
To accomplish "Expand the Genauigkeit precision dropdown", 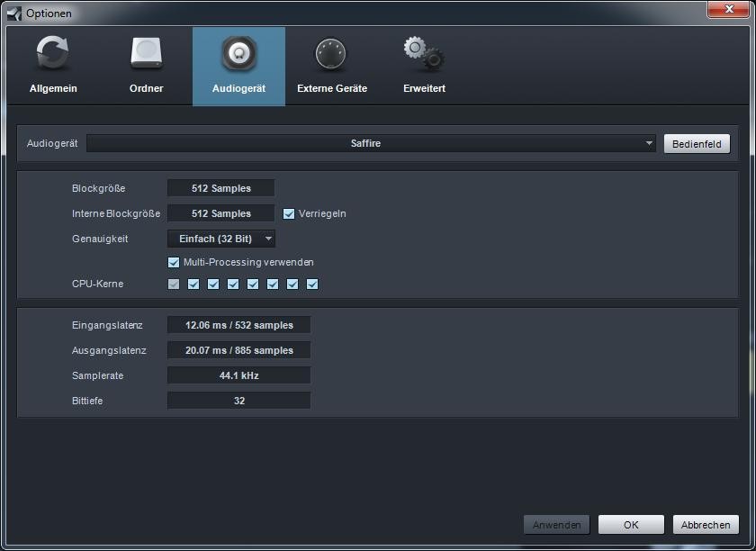I will click(x=221, y=239).
